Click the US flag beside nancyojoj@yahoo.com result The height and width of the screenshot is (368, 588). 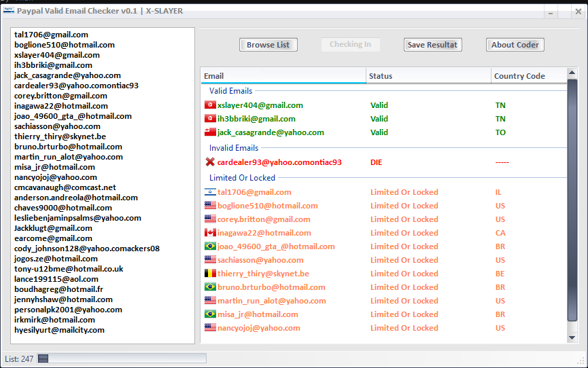pyautogui.click(x=210, y=327)
